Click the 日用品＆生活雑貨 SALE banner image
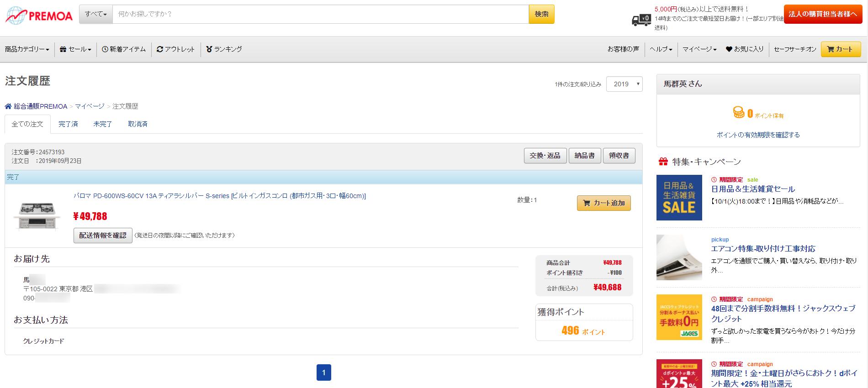The width and height of the screenshot is (868, 388). pos(679,198)
